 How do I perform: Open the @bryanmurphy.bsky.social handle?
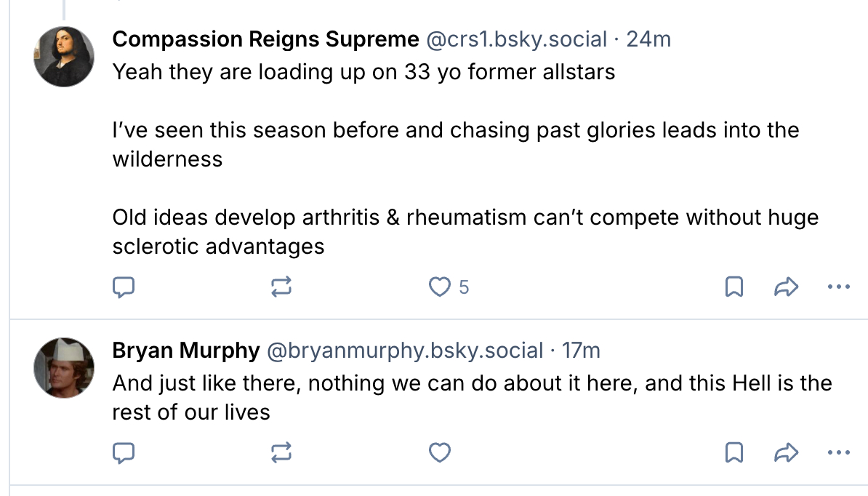[x=406, y=351]
